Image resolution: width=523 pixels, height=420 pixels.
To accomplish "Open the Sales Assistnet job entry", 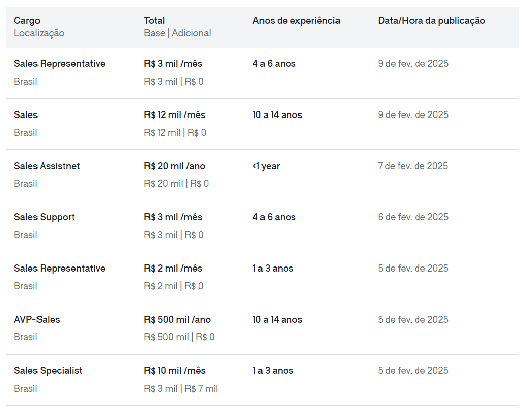I will tap(47, 166).
